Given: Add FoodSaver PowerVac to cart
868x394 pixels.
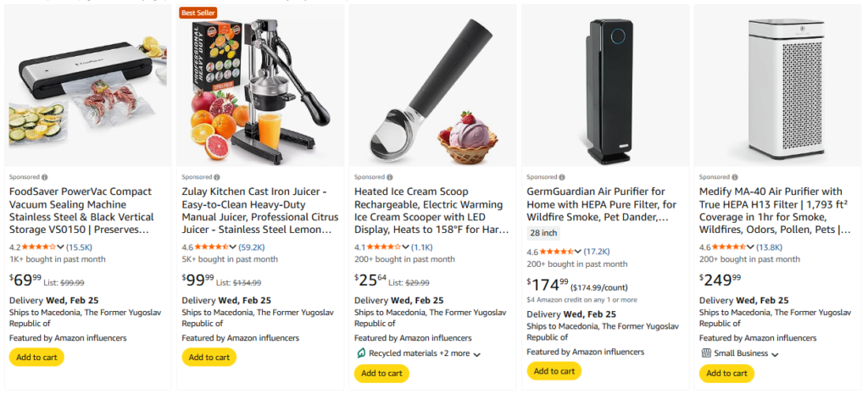Looking at the screenshot, I should click(x=36, y=357).
